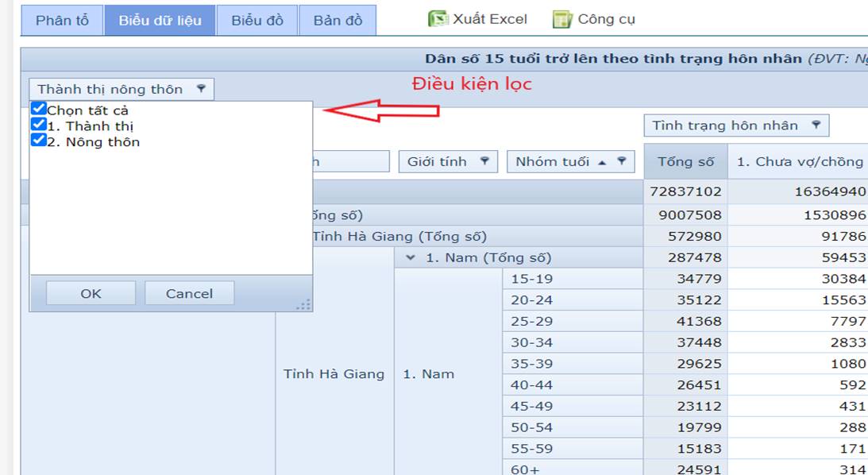This screenshot has width=868, height=475.
Task: Click the Excel icon beside Xuất Excel
Action: point(438,19)
